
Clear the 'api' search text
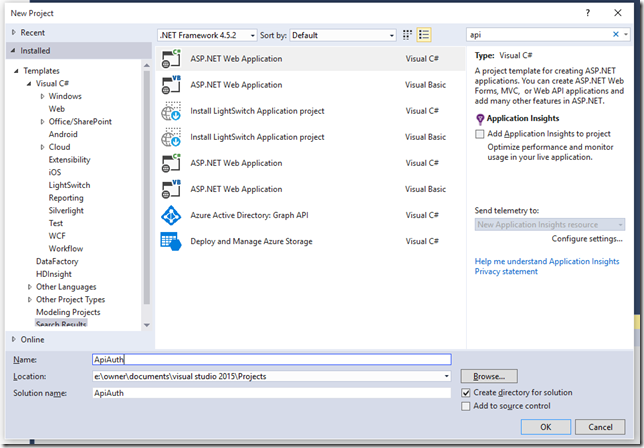point(616,34)
